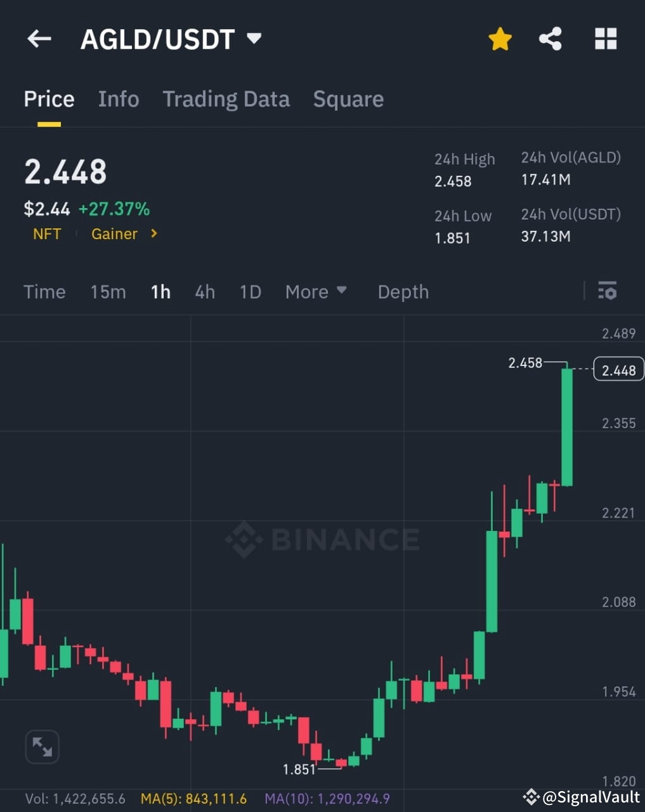
Task: Switch to the Trading Data tab
Action: 226,100
